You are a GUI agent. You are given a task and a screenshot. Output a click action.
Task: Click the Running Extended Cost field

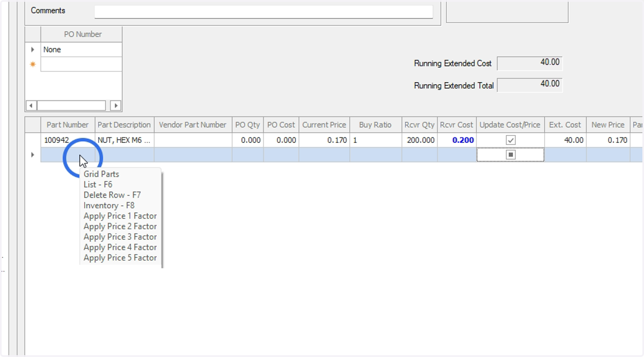pos(530,63)
